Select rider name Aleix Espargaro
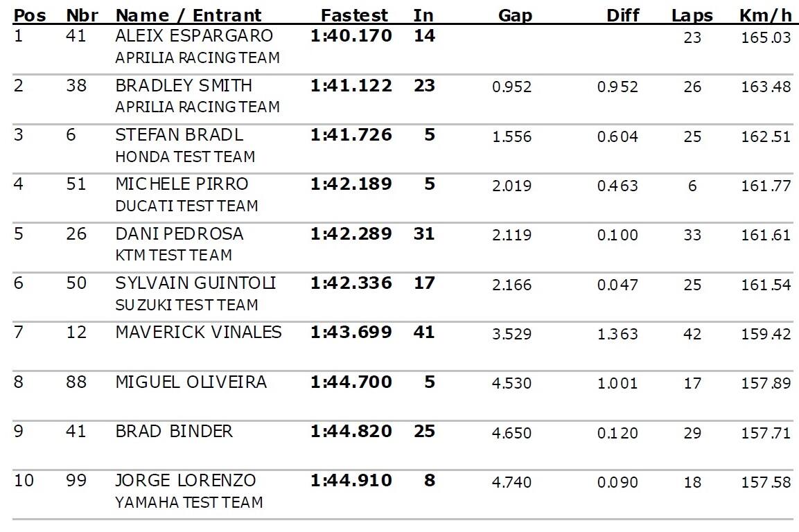This screenshot has height=532, width=799. pos(194,35)
